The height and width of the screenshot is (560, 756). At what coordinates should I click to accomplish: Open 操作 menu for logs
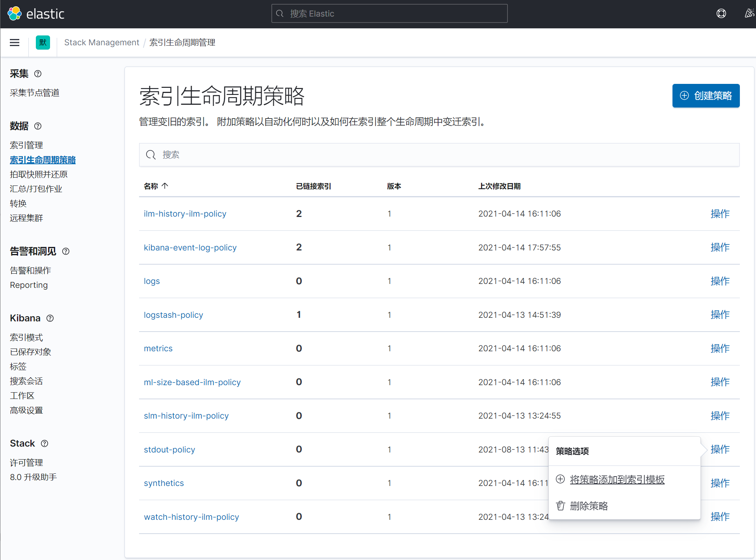720,281
